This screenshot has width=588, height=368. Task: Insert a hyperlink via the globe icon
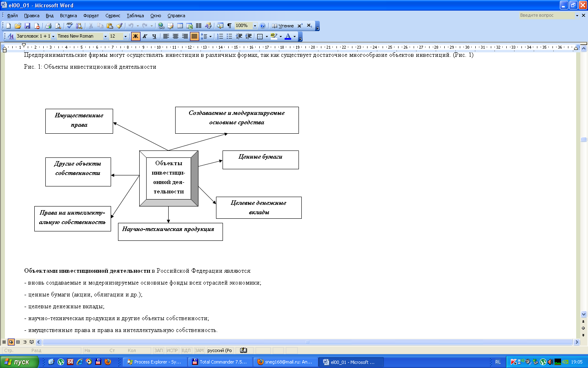(161, 26)
